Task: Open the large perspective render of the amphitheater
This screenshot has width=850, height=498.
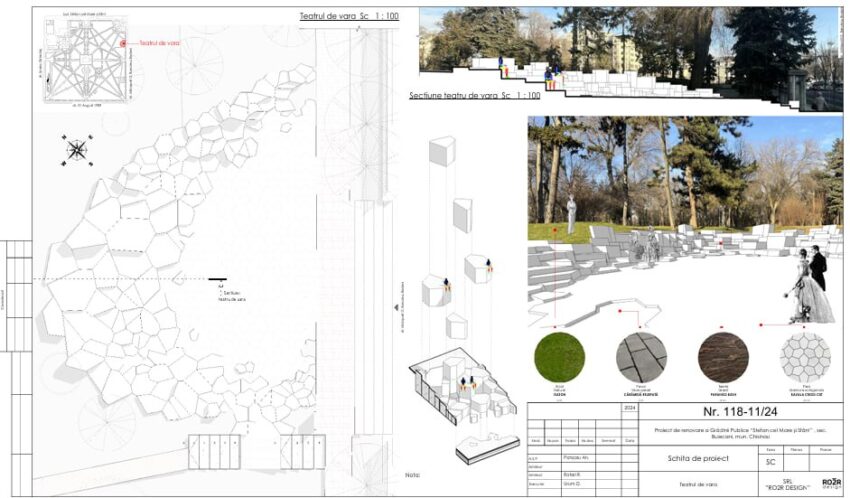Action: (684, 220)
